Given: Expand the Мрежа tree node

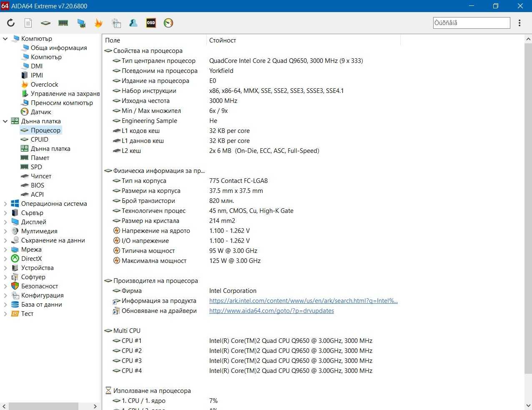Looking at the screenshot, I should pyautogui.click(x=5, y=250).
